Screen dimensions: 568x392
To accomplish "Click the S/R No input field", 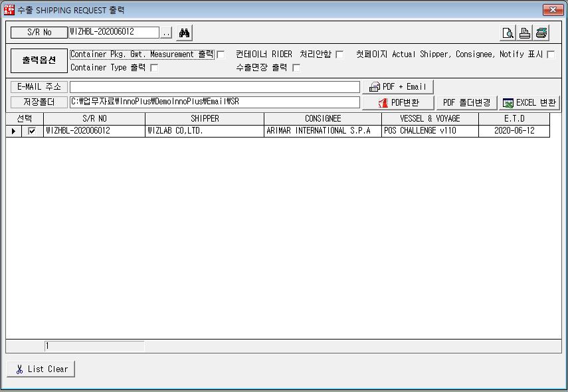I will [114, 33].
